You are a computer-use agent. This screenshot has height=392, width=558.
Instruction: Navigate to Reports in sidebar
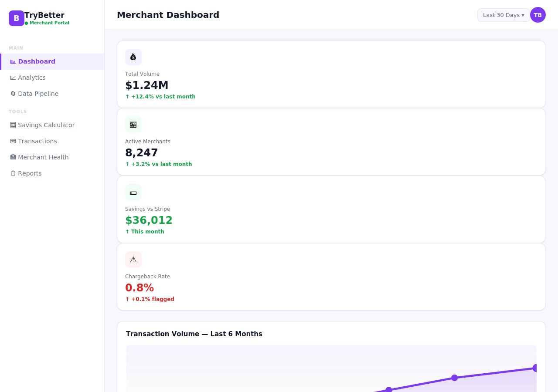30,173
